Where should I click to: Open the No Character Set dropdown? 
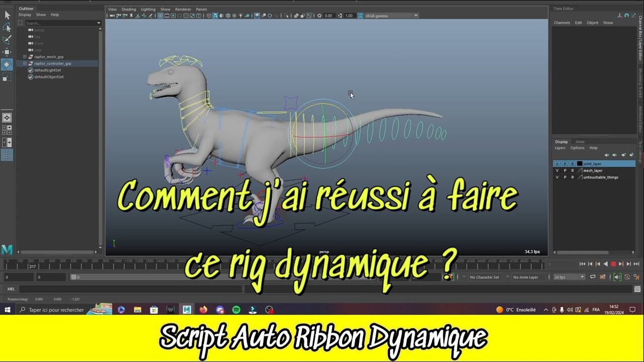click(485, 277)
